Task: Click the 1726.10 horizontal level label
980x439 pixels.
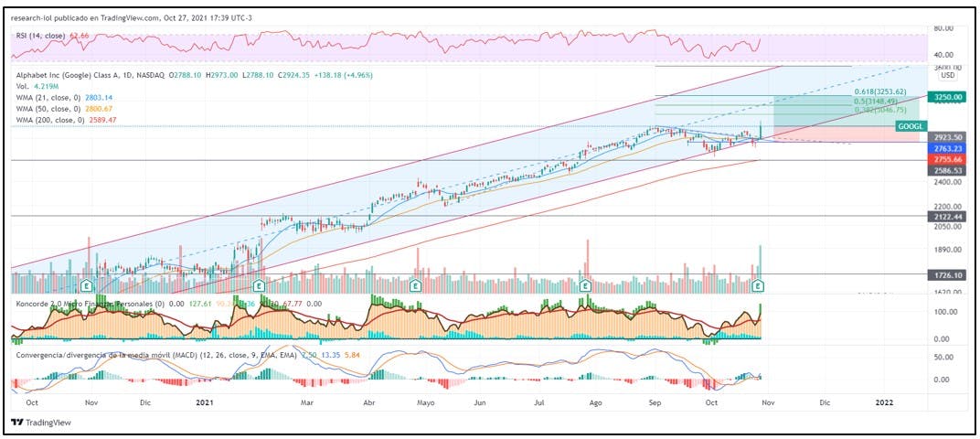Action: [948, 274]
